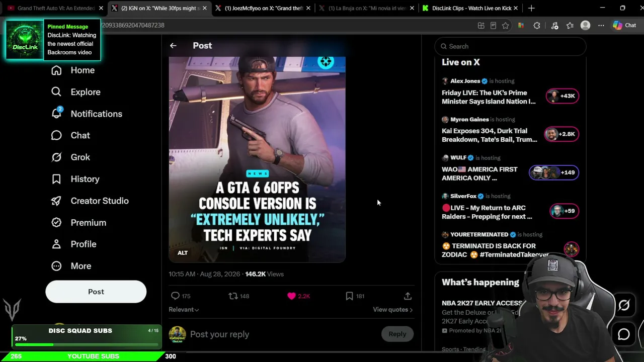
Task: Click the +2.8K listeners pill
Action: (561, 134)
